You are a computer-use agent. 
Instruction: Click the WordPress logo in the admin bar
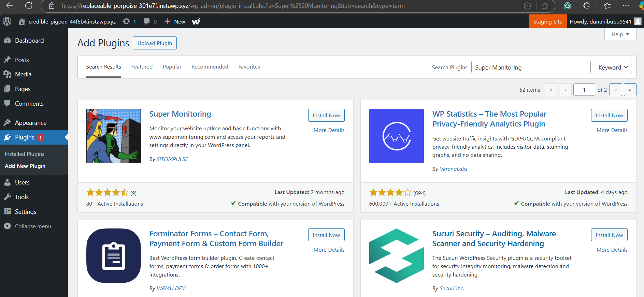click(7, 21)
